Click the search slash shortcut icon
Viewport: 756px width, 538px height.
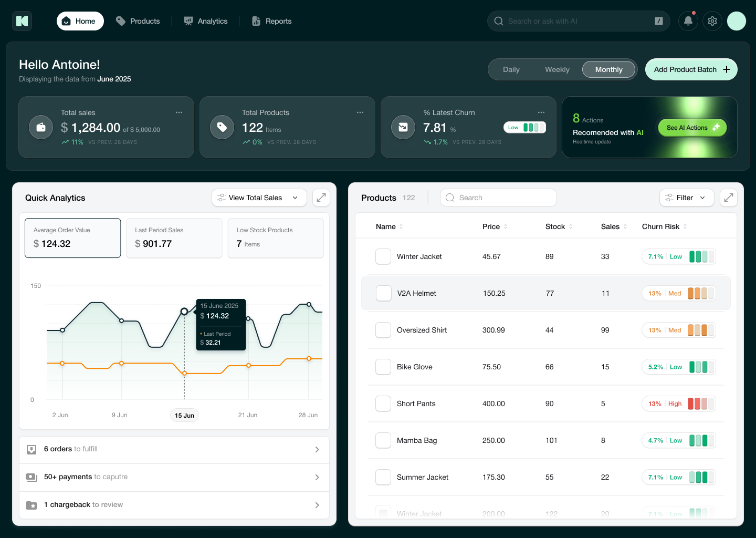659,21
